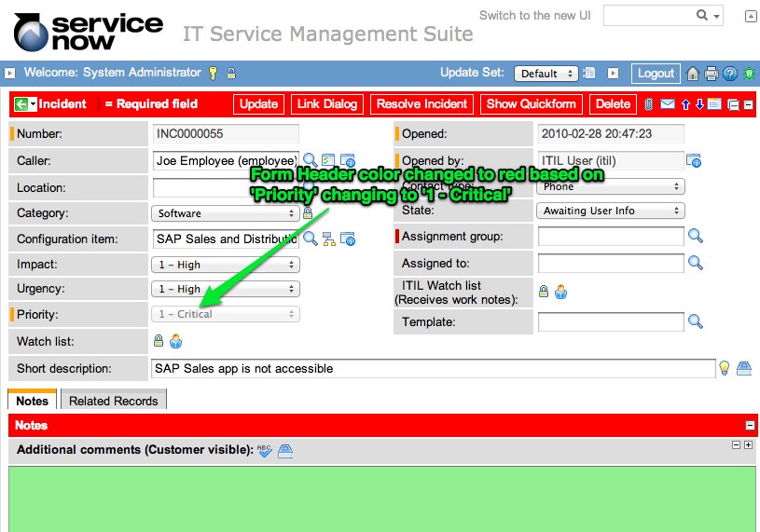Enlarge the Additional comments box with plus
The image size is (760, 532).
tap(748, 444)
